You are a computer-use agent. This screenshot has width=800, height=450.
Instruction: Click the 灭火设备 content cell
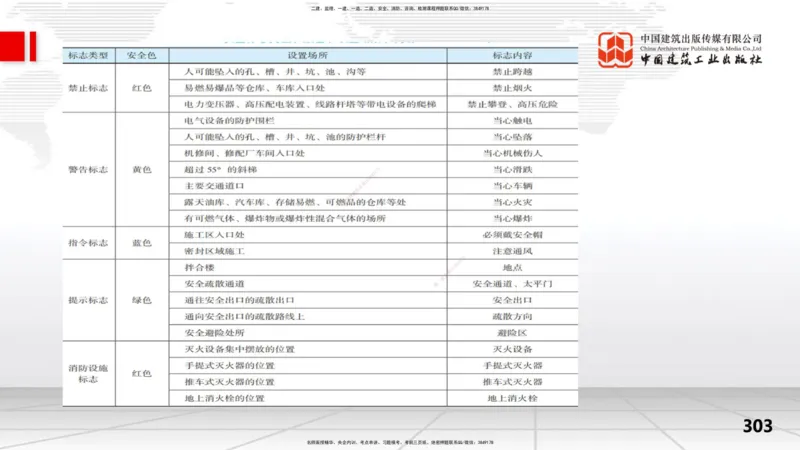coord(512,349)
